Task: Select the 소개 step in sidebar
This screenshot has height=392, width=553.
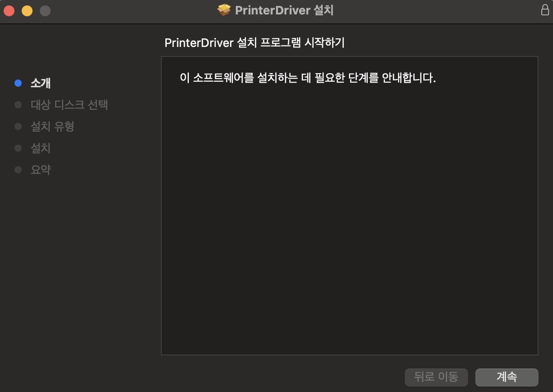Action: coord(41,83)
